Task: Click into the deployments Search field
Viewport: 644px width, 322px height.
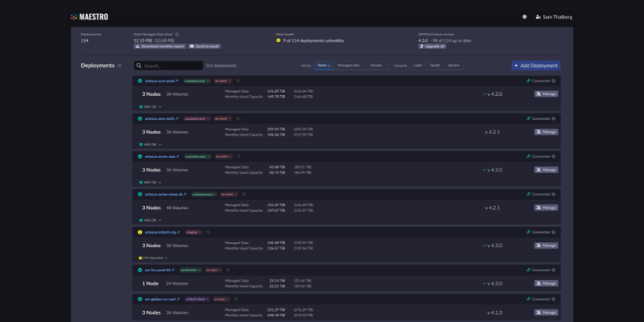Action: (x=168, y=65)
